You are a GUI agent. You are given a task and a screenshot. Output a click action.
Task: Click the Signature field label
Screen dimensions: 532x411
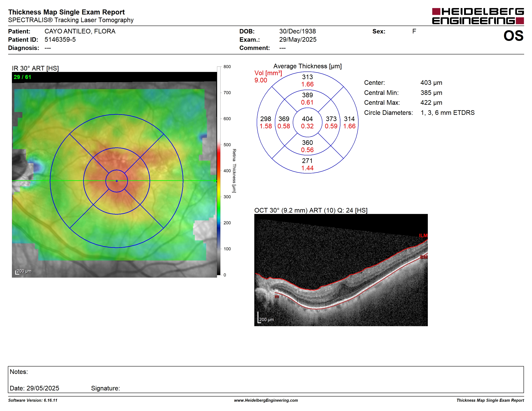click(x=105, y=388)
